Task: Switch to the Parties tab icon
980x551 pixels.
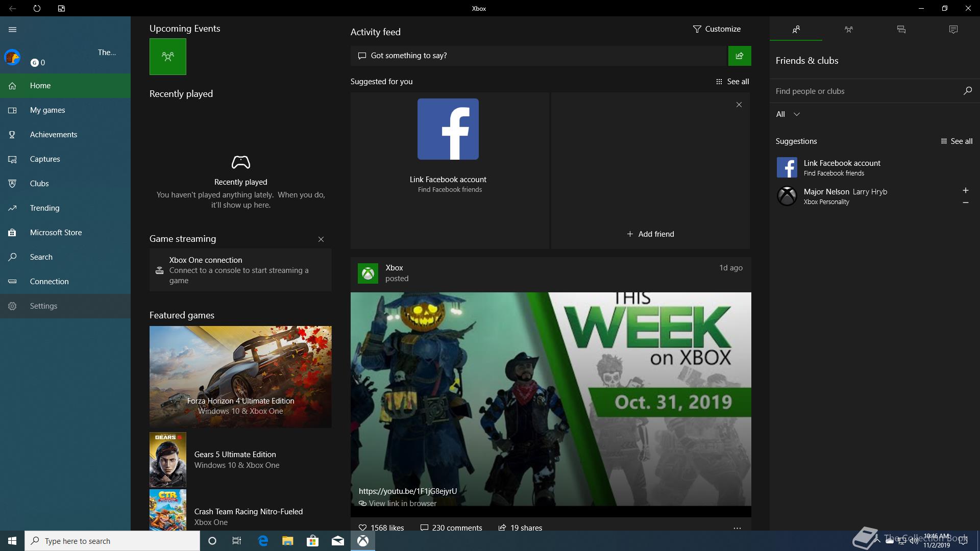Action: [x=848, y=30]
